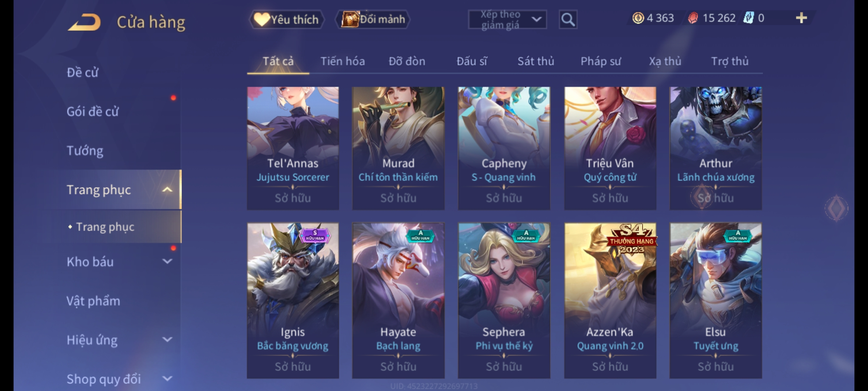Click the back arrow icon next to Cửa hàng
Viewport: 868px width, 391px height.
(85, 22)
